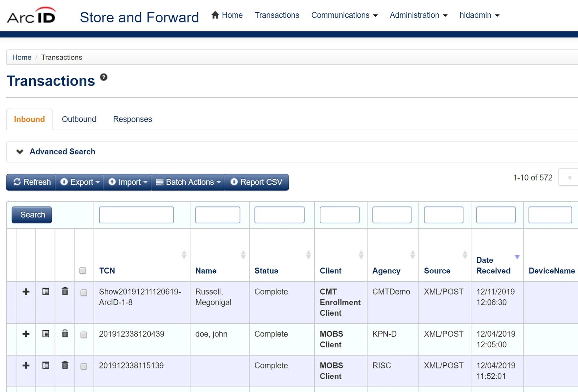This screenshot has height=392, width=578.
Task: Switch to the Outbound tab
Action: pos(79,119)
